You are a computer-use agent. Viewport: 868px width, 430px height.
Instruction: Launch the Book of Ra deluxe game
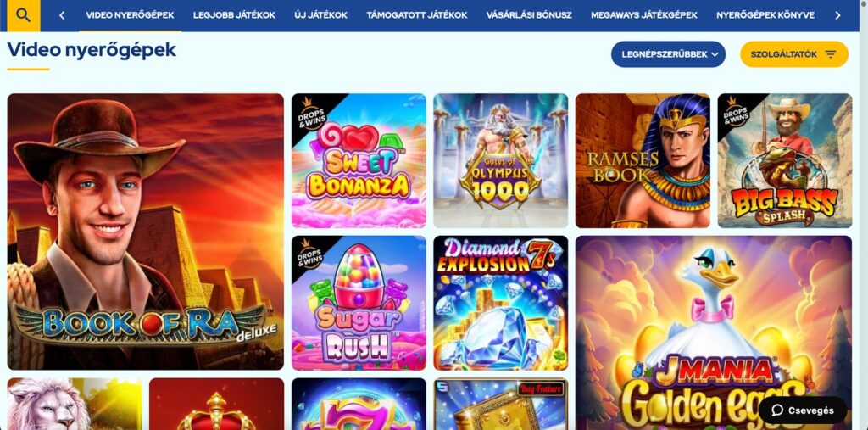click(146, 232)
